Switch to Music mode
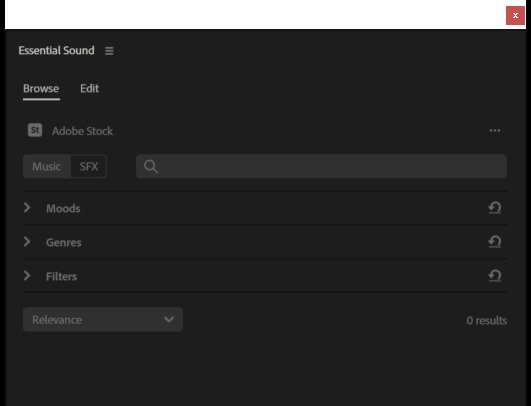This screenshot has height=406, width=531. (46, 167)
